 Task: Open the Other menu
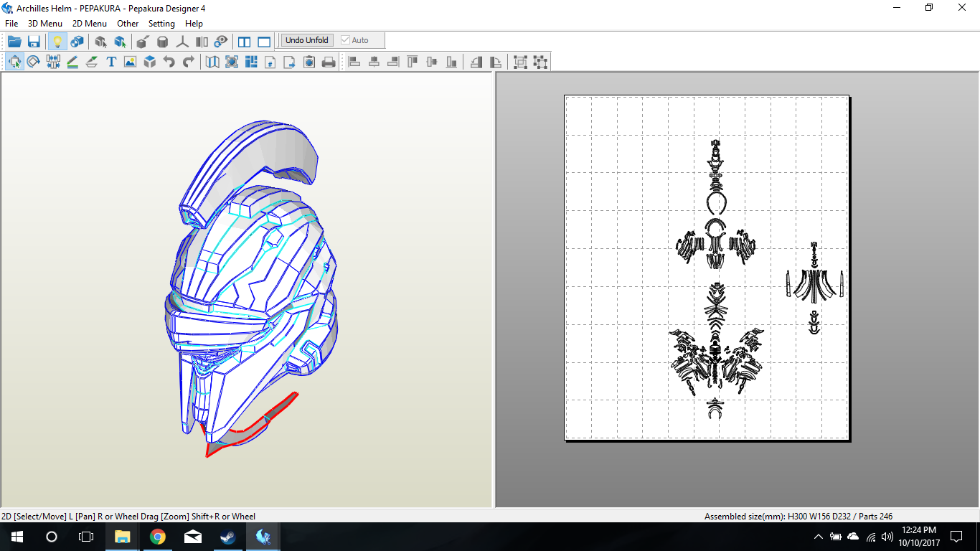[x=128, y=24]
